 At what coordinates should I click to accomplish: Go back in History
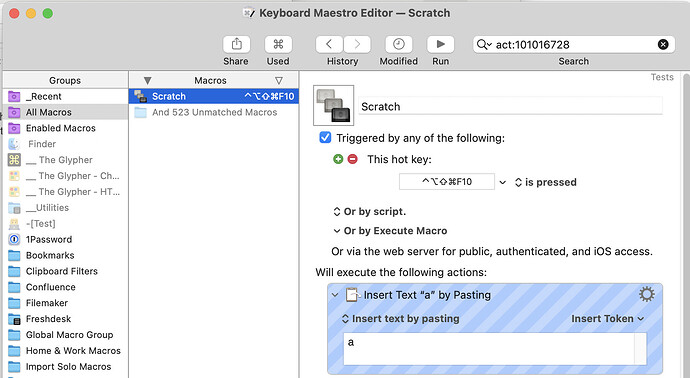[x=329, y=44]
